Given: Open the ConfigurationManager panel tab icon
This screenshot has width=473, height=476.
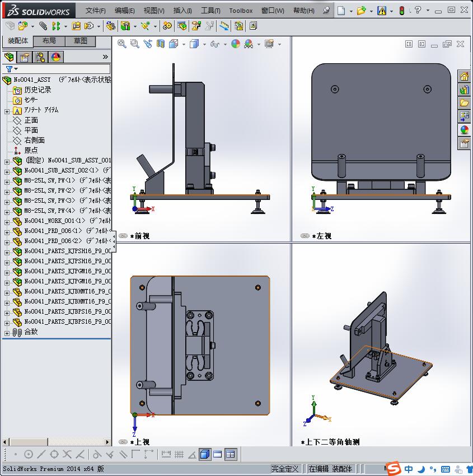Looking at the screenshot, I should tap(40, 57).
